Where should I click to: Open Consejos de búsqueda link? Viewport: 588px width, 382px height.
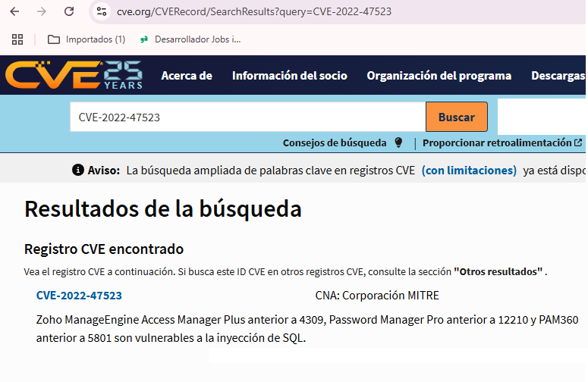(335, 142)
